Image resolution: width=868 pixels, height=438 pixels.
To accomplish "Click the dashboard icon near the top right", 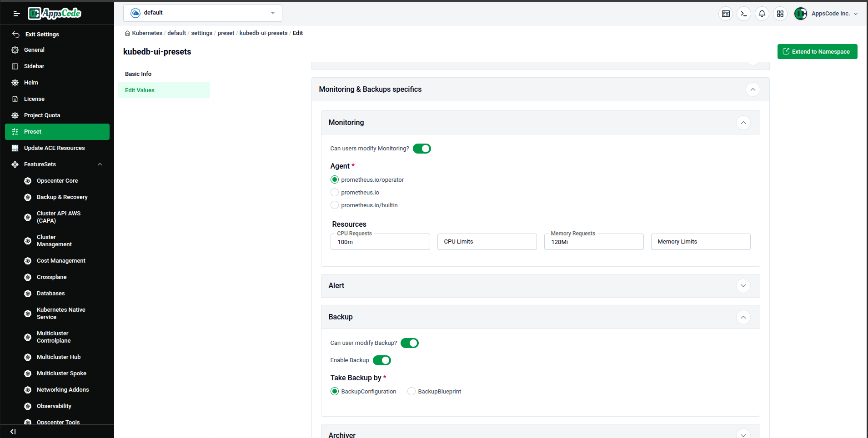I will 725,14.
